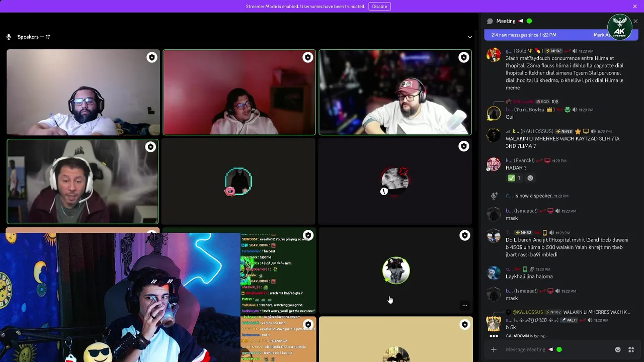Select the white-headphones webcam tile
Screen dimensions: 644x362
83,182
